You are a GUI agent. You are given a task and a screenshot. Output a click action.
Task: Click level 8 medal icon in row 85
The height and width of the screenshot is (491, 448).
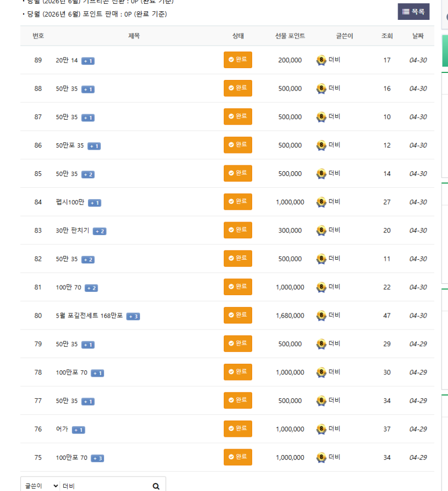click(321, 174)
